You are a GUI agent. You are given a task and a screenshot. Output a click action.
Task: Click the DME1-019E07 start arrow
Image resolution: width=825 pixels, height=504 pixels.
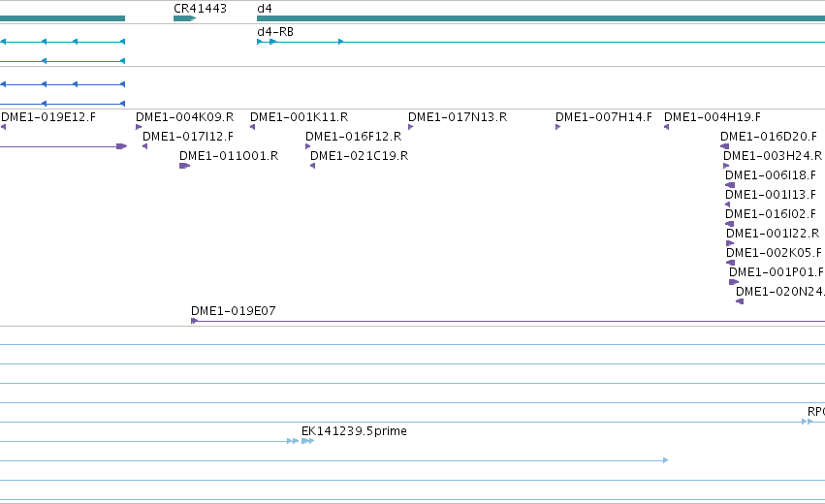coord(194,321)
